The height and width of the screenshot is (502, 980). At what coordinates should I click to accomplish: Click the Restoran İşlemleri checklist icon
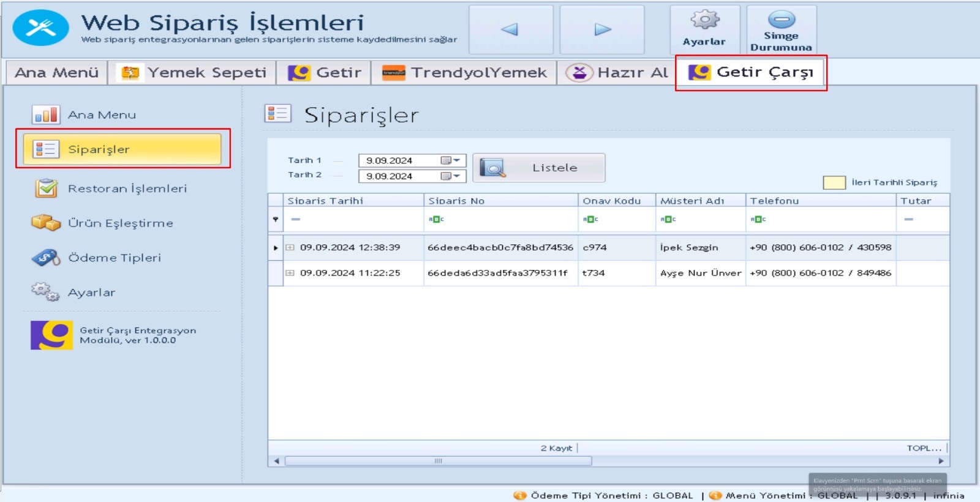(46, 188)
